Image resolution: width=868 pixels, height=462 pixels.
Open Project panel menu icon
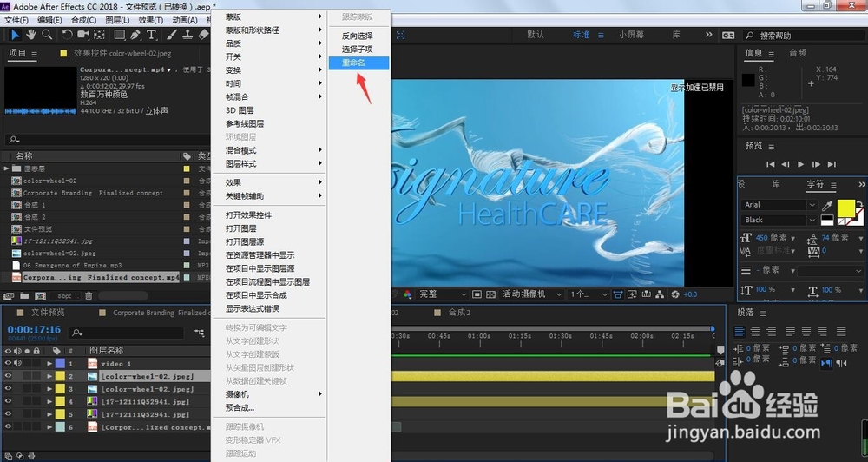point(35,54)
